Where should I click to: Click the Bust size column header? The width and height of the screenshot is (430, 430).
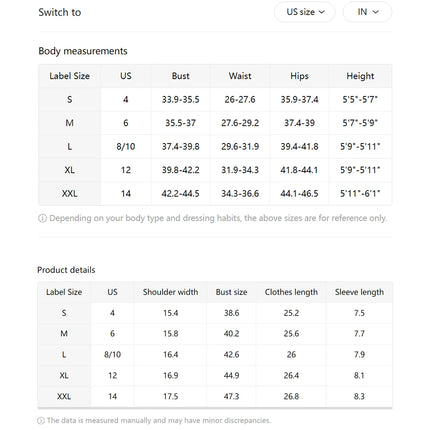pyautogui.click(x=231, y=292)
